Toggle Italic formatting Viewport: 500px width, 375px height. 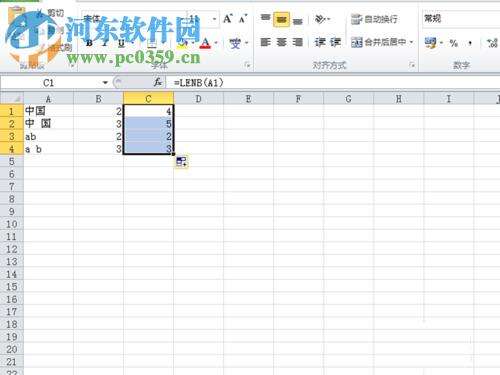point(105,43)
